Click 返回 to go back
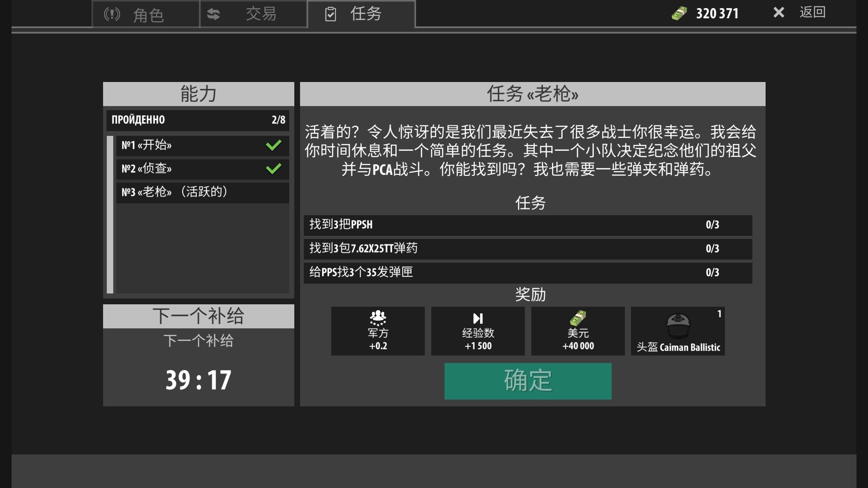Screen dimensions: 868x488 [812, 13]
